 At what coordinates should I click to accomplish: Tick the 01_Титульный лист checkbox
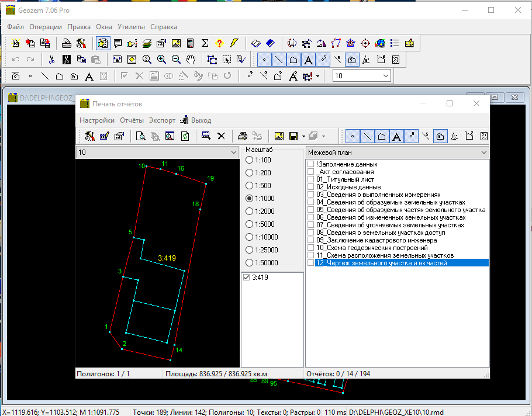[311, 180]
